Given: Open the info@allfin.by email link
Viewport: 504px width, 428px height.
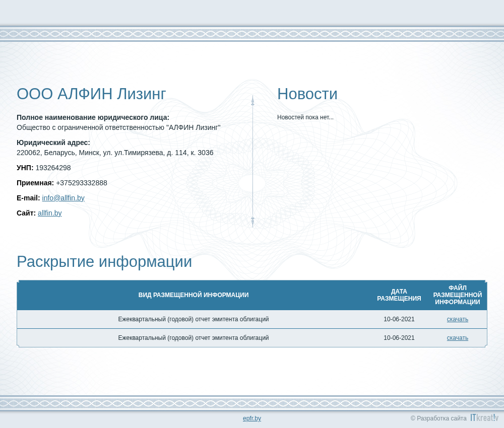Looking at the screenshot, I should 64,198.
